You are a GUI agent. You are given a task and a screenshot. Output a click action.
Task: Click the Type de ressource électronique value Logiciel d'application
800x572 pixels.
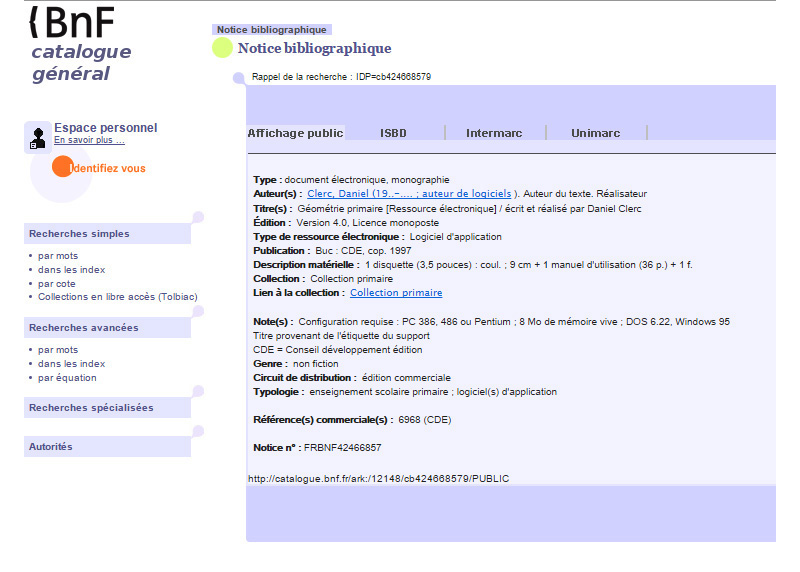tap(456, 237)
